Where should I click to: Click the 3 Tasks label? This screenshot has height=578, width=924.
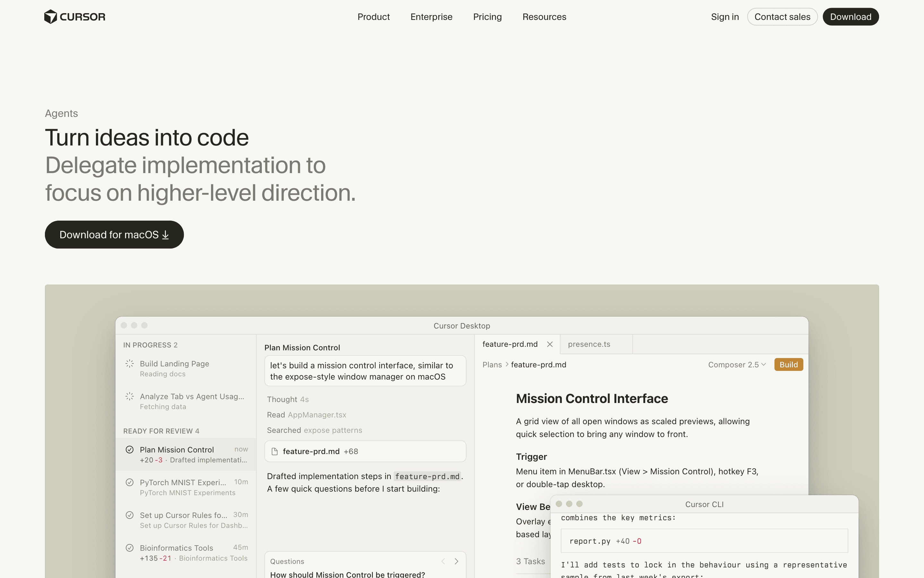pyautogui.click(x=530, y=561)
